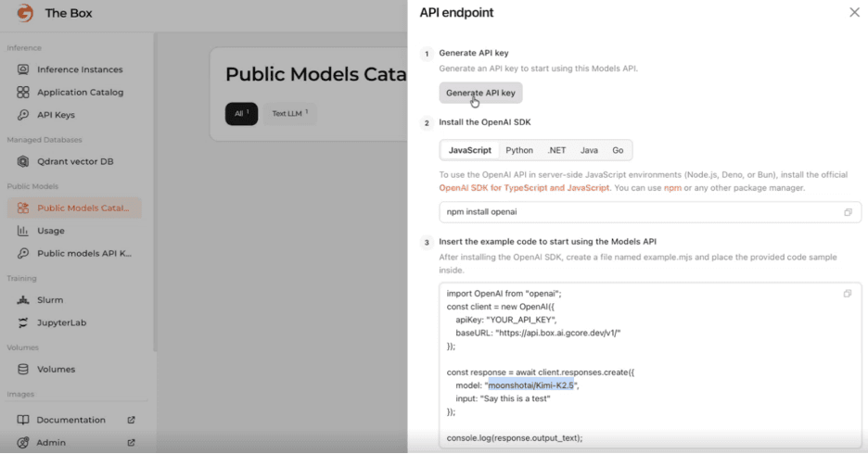Image resolution: width=868 pixels, height=454 pixels.
Task: Copy the example code snippet
Action: (848, 294)
